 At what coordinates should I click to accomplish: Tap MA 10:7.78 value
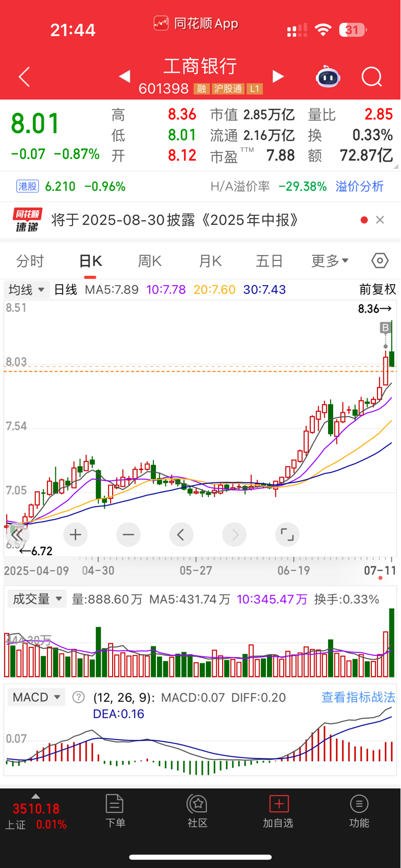coord(166,289)
